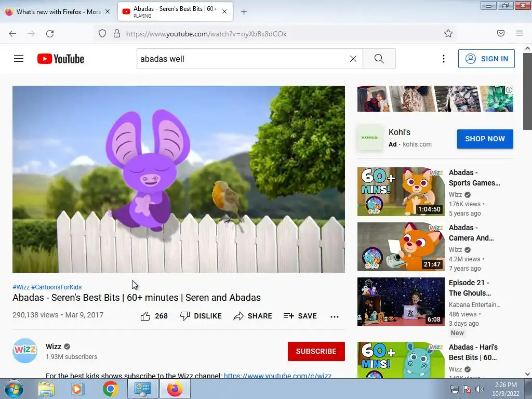
Task: Click the #CartoonsForKids hashtag
Action: [56, 287]
